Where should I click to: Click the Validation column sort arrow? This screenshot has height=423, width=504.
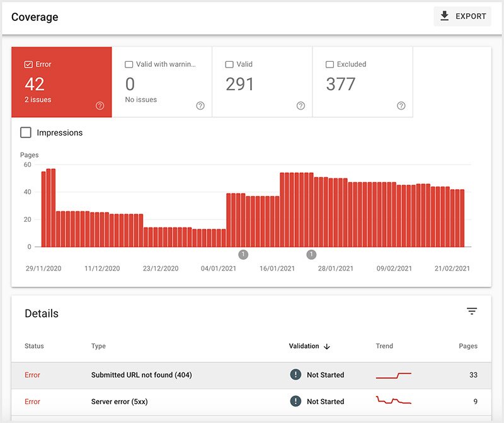(x=327, y=346)
